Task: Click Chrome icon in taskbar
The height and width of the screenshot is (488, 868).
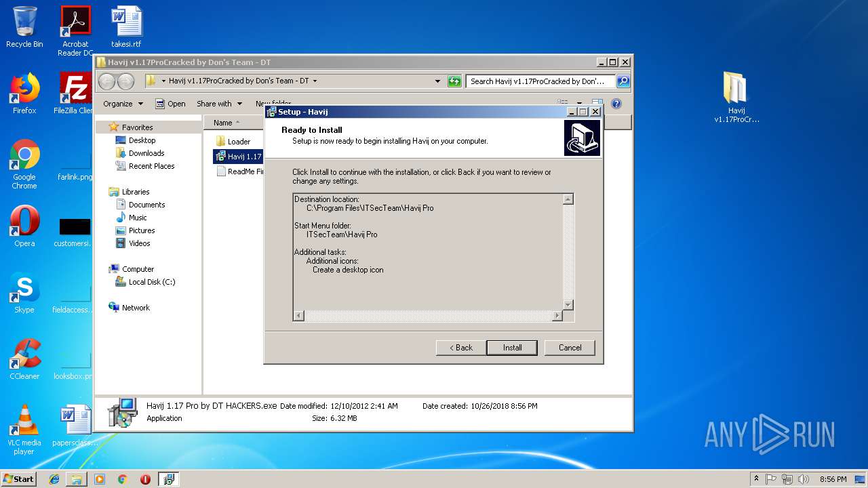Action: pos(123,479)
